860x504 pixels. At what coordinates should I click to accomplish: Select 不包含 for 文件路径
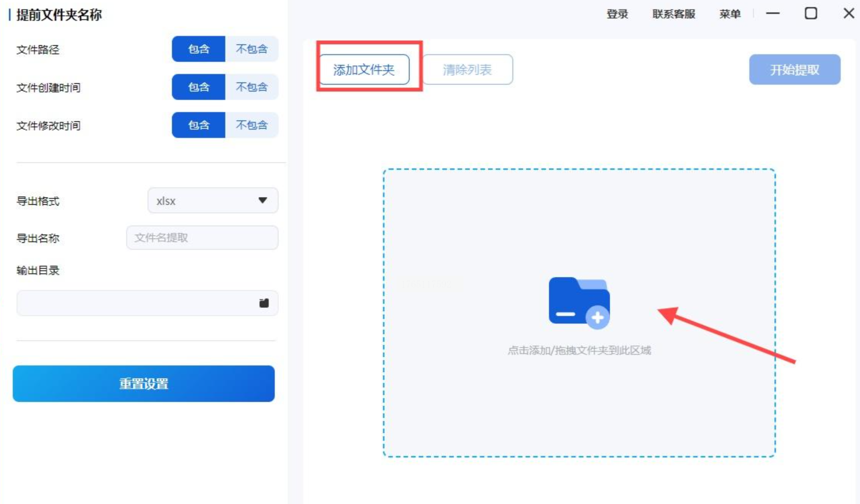pyautogui.click(x=251, y=49)
